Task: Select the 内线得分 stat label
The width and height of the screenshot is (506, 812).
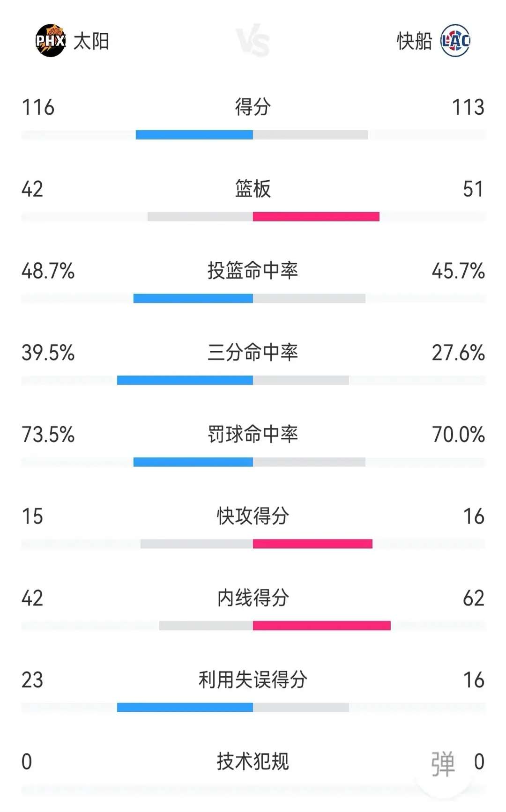Action: pos(253,598)
